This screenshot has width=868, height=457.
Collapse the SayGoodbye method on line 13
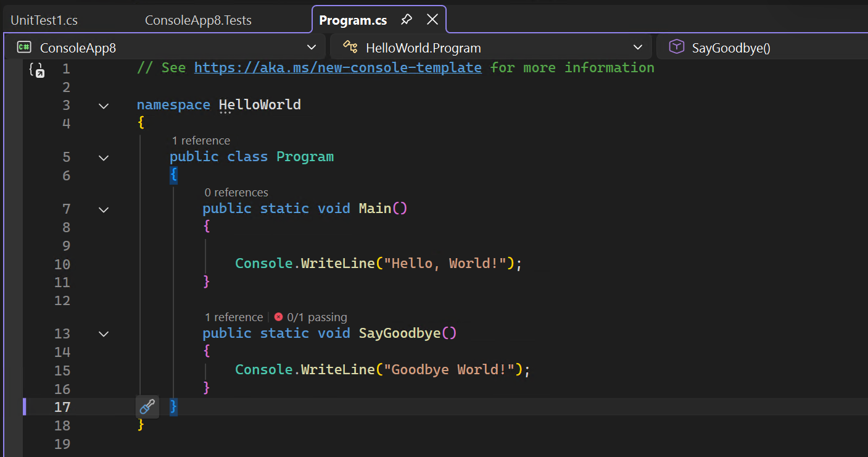tap(104, 334)
